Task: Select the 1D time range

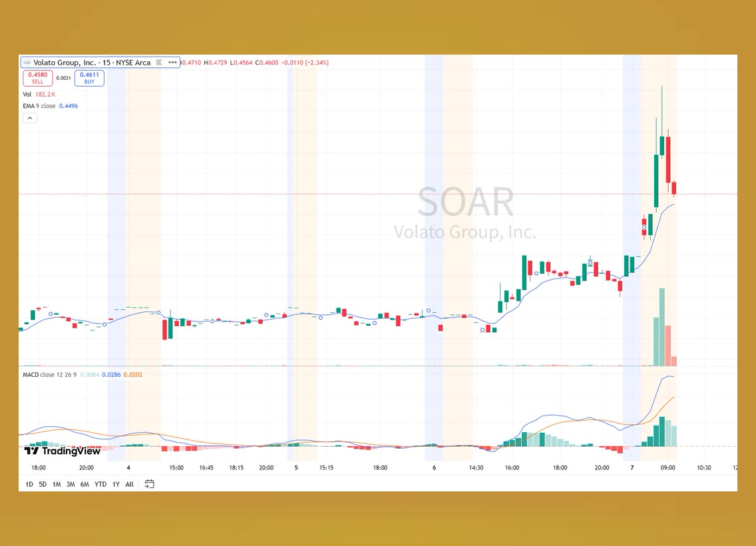Action: tap(29, 484)
